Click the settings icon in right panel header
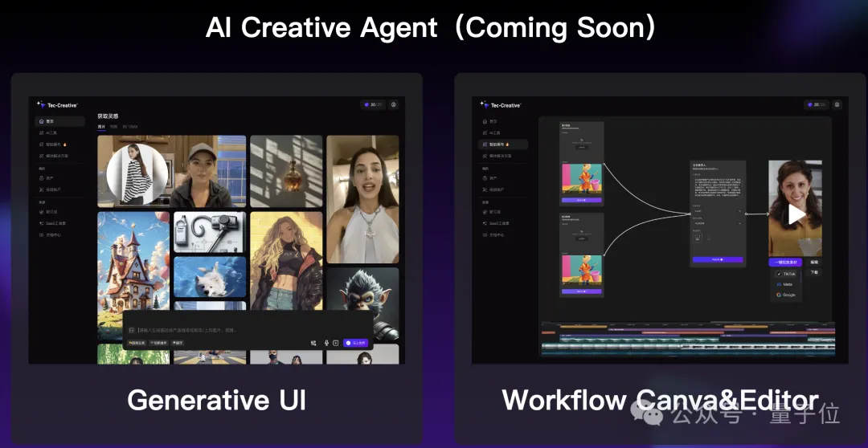868x448 pixels. [x=837, y=104]
